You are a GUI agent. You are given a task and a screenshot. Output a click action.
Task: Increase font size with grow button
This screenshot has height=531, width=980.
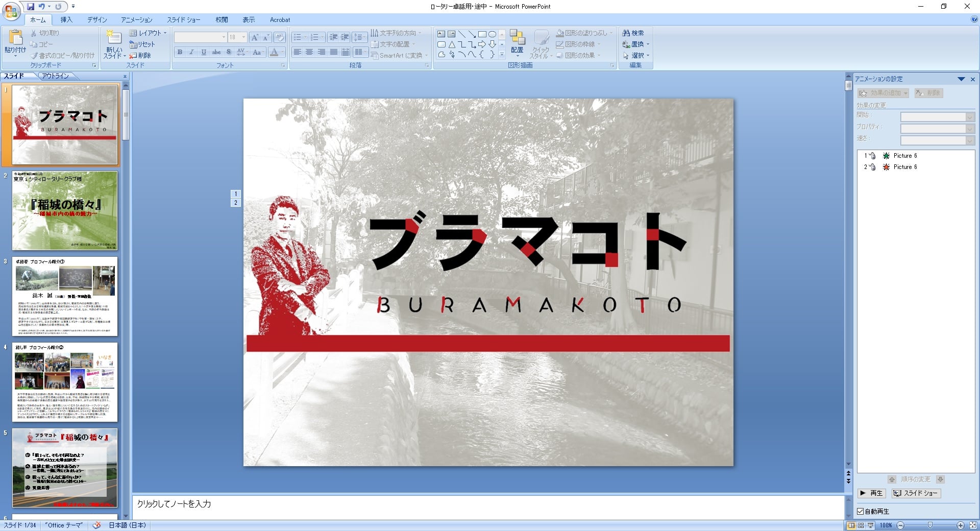tap(255, 37)
